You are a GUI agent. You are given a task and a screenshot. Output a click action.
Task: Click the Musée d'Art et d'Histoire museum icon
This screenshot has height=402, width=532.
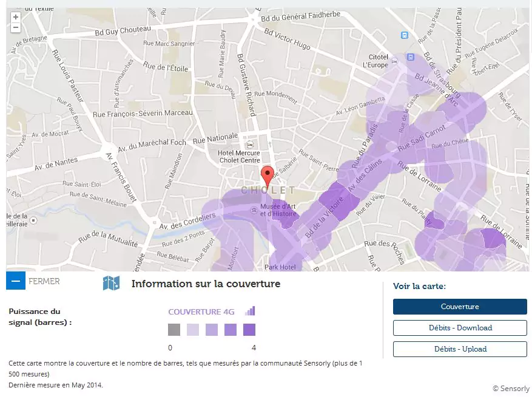pyautogui.click(x=253, y=210)
